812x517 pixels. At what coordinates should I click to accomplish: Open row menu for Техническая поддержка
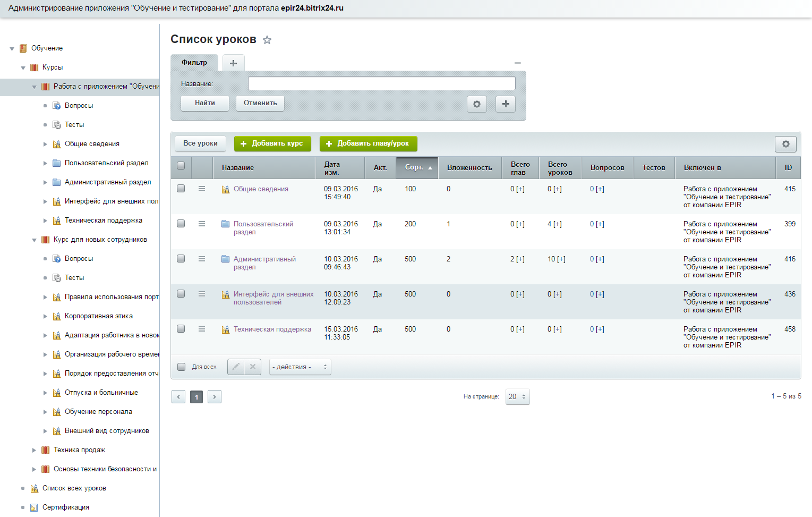point(202,329)
